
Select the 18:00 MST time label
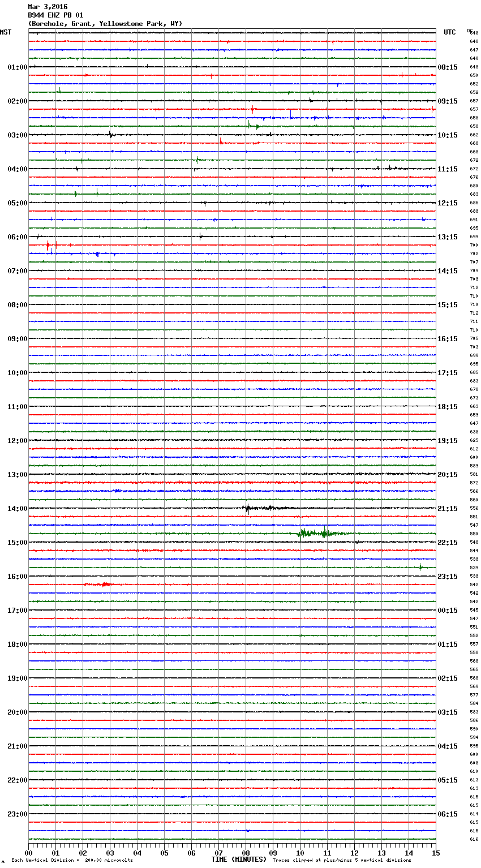[18, 644]
